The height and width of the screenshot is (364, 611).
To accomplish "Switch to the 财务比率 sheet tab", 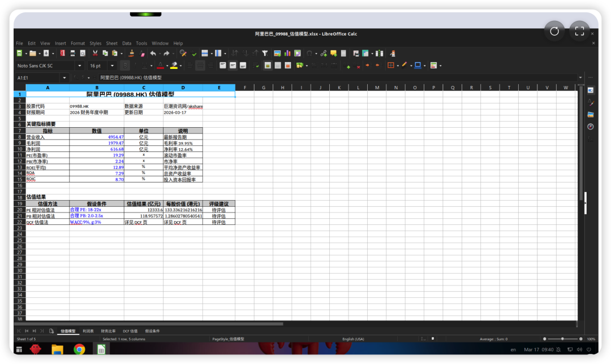I will [108, 331].
